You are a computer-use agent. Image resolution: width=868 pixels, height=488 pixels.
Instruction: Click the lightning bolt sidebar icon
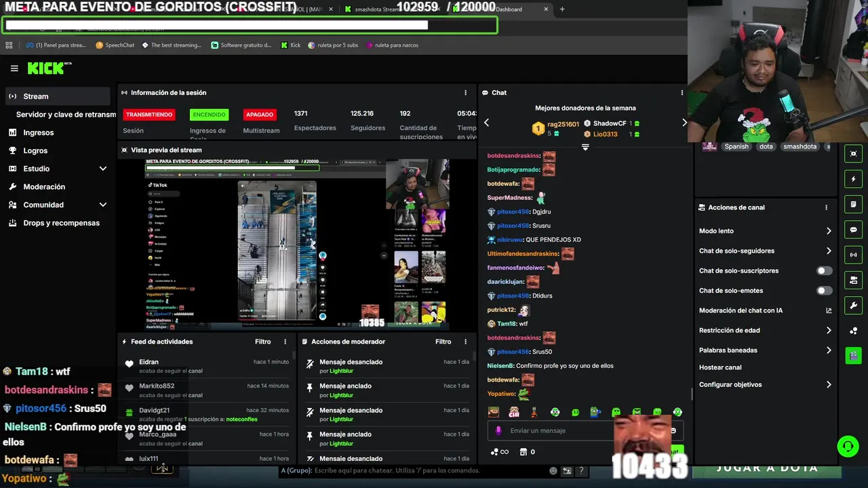[x=853, y=179]
